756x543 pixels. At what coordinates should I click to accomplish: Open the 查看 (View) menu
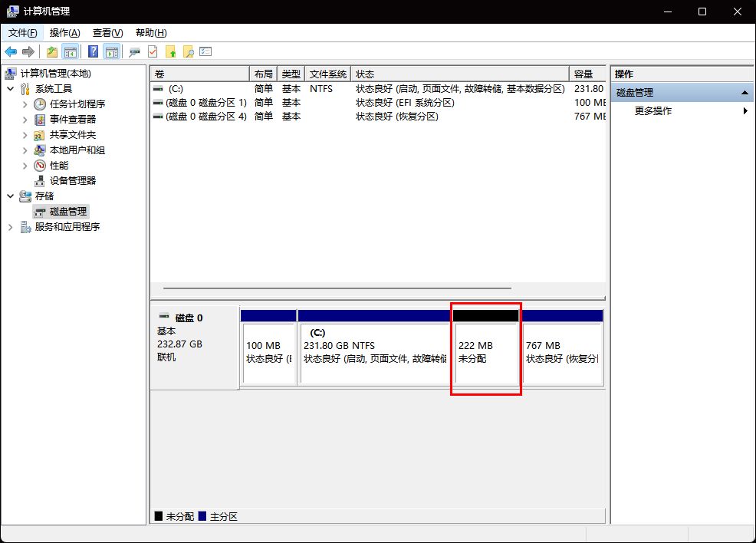pos(107,32)
